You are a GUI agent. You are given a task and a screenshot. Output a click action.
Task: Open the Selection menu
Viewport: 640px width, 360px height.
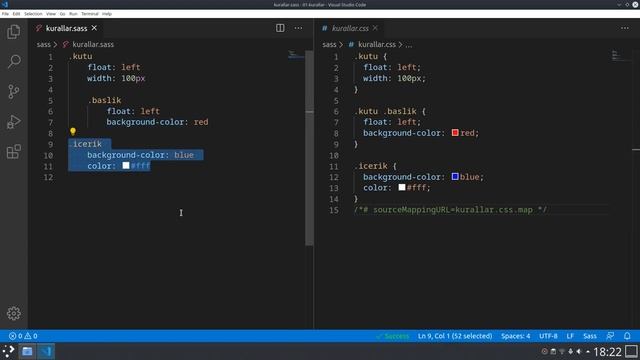[x=33, y=14]
